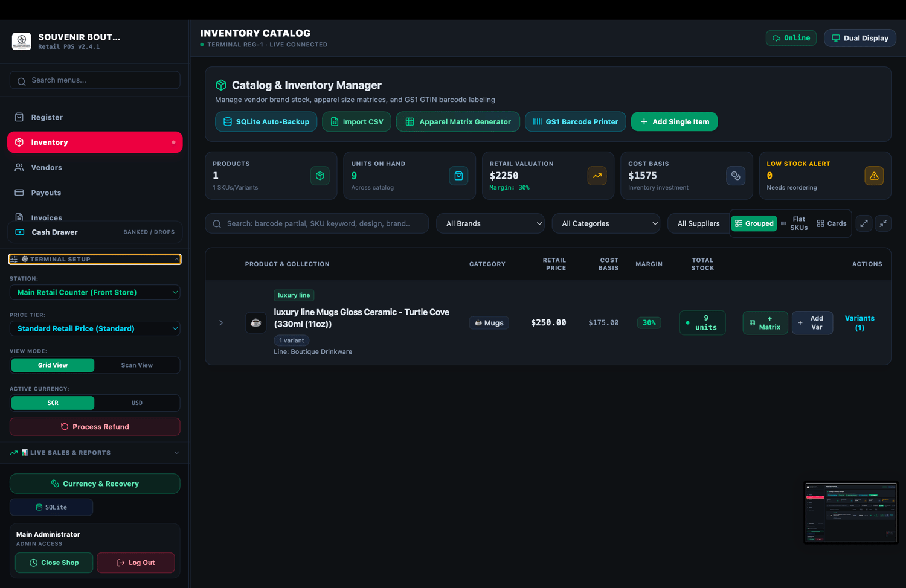Switch view mode to Scan View
This screenshot has width=906, height=588.
coord(137,365)
